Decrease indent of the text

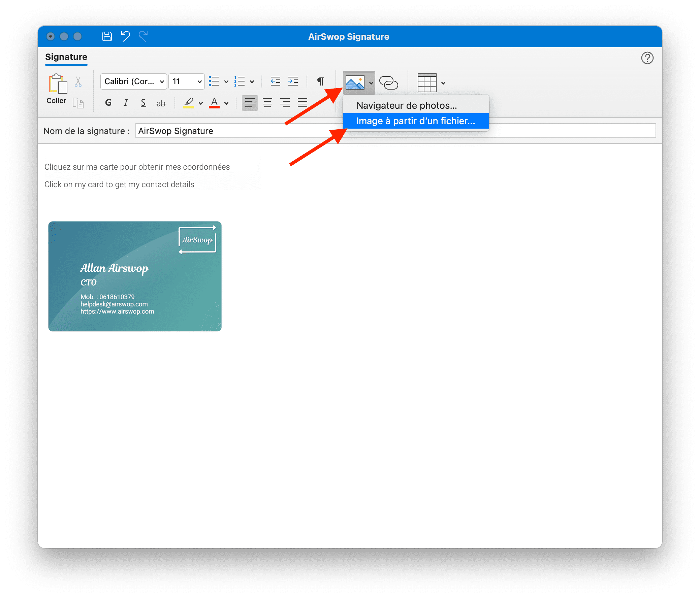click(x=275, y=81)
